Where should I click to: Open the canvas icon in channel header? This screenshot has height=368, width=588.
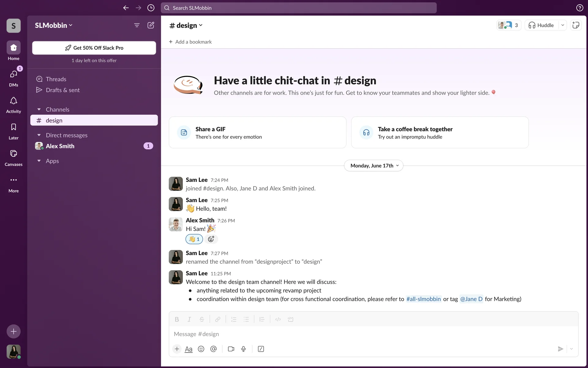pyautogui.click(x=576, y=25)
